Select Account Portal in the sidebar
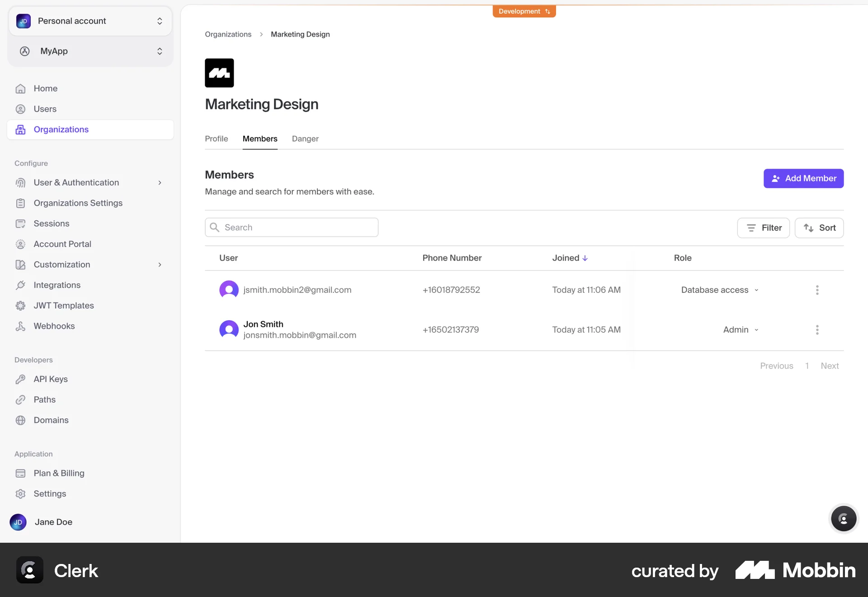This screenshot has height=597, width=868. click(x=62, y=244)
